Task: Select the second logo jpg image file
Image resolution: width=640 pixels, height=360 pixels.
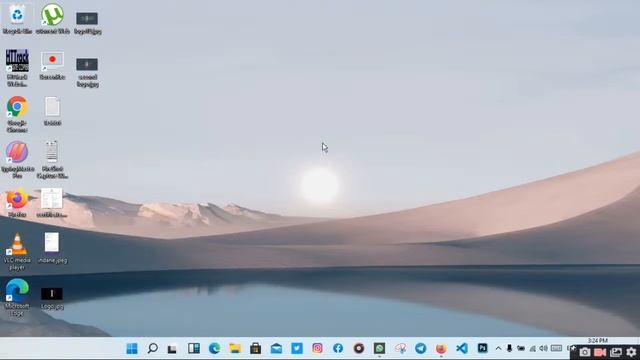Action: pyautogui.click(x=87, y=72)
